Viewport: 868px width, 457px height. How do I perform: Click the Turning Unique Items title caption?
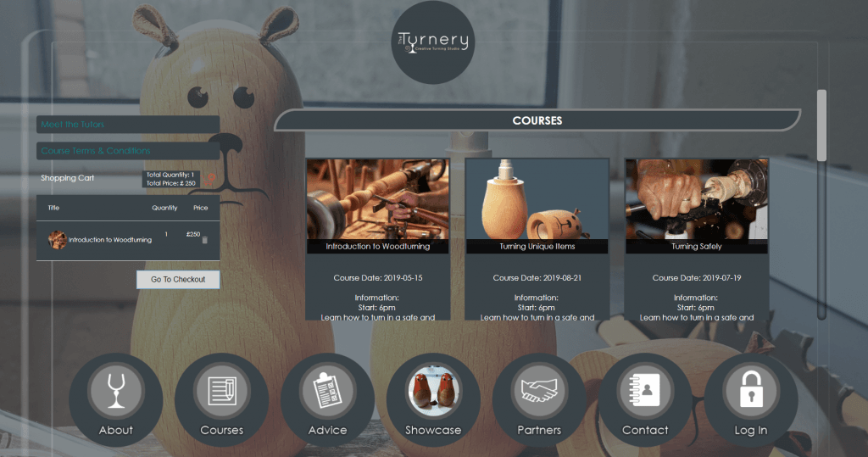click(x=537, y=247)
